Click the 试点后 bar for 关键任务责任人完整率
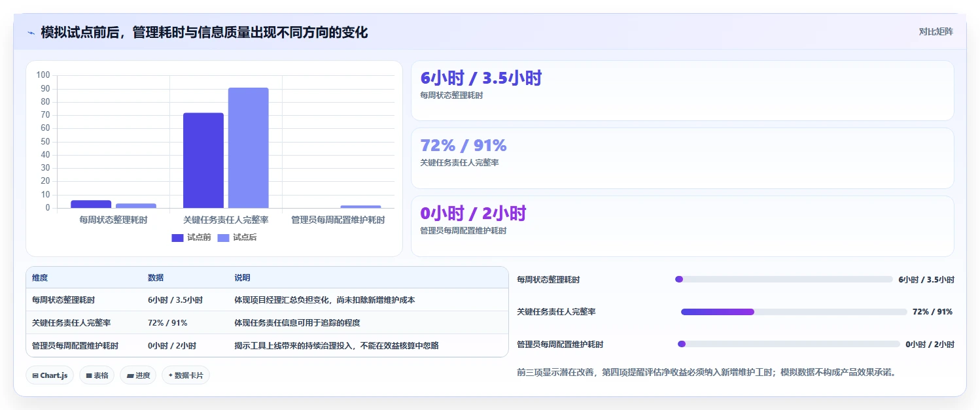Screen dimensions: 980x410 pyautogui.click(x=248, y=148)
